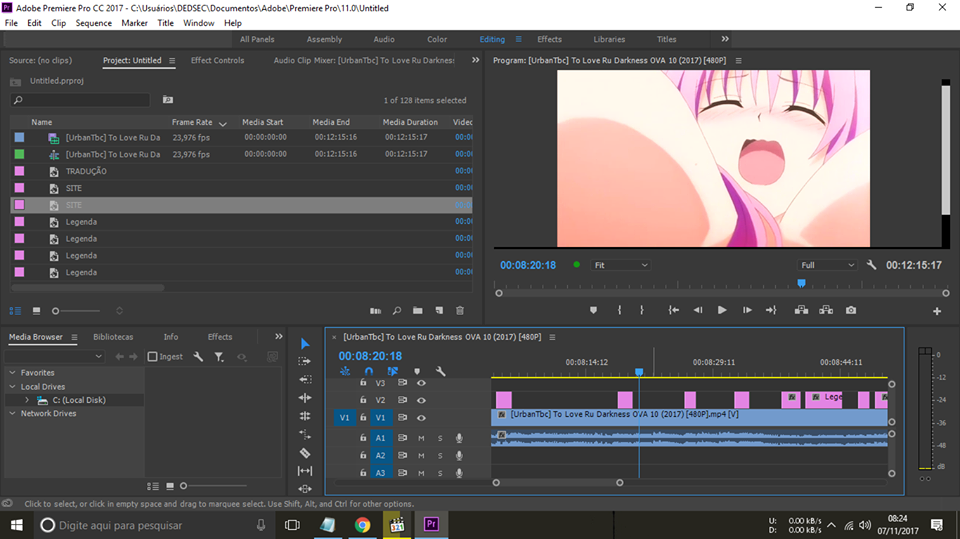Open Program monitor Settings wrench
Image resolution: width=960 pixels, height=539 pixels.
point(872,265)
